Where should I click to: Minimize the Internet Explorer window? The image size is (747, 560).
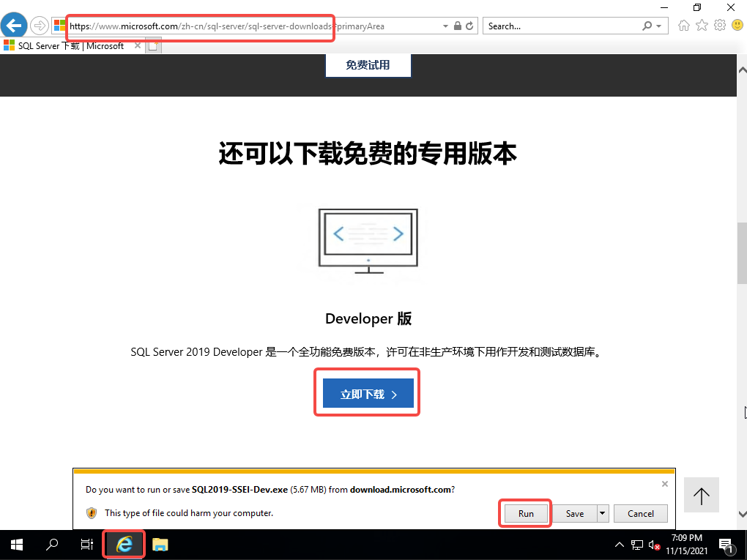point(664,7)
